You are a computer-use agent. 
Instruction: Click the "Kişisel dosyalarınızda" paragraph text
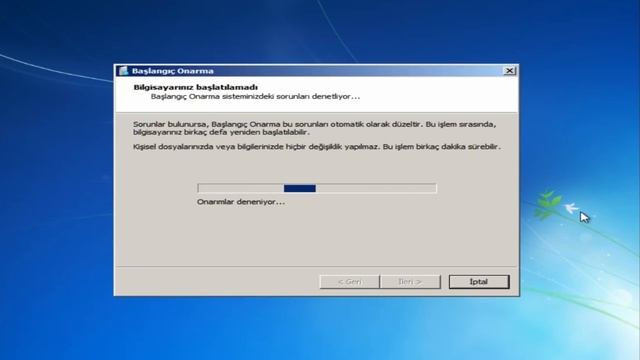pyautogui.click(x=317, y=147)
